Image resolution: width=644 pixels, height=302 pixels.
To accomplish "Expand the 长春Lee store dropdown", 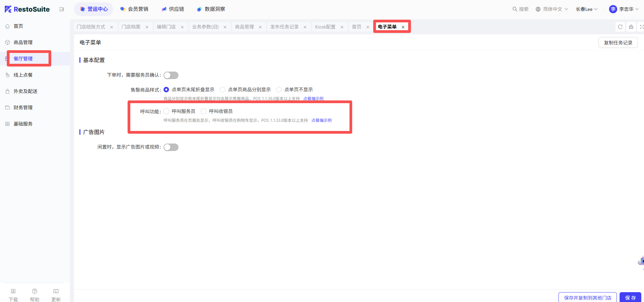I will pyautogui.click(x=586, y=9).
